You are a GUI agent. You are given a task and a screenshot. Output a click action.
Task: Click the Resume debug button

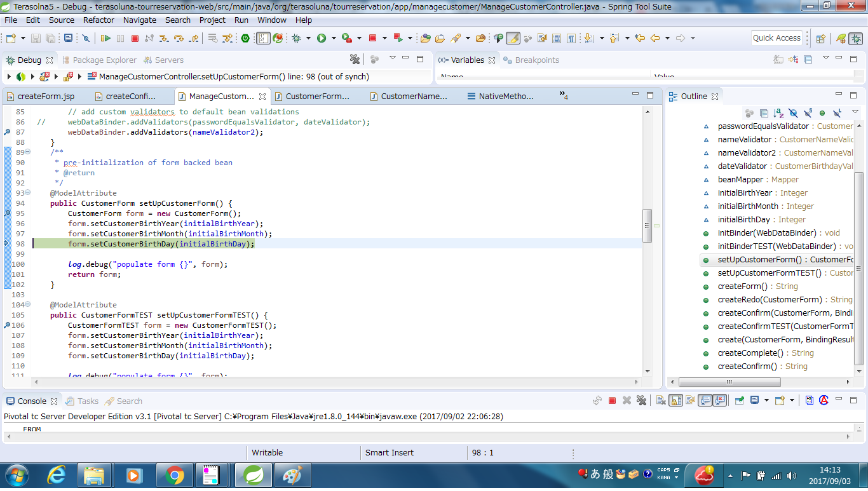[106, 38]
